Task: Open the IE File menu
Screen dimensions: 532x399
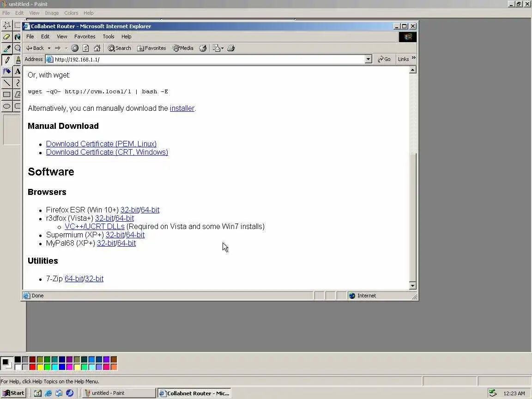Action: [x=30, y=36]
